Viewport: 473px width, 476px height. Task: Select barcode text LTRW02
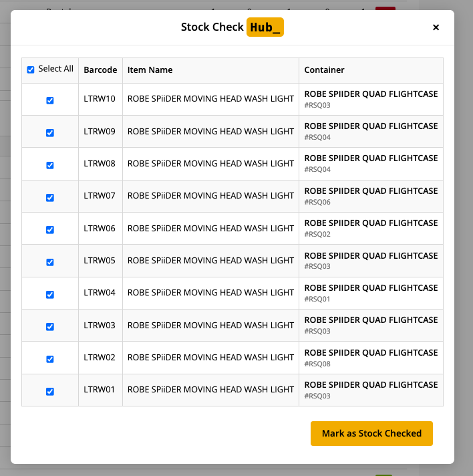100,357
